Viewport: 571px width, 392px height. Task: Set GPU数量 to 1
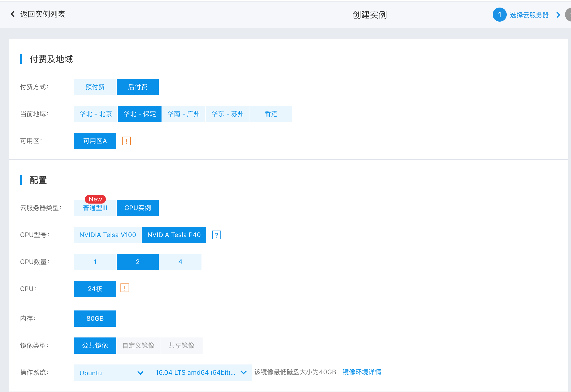click(x=95, y=262)
